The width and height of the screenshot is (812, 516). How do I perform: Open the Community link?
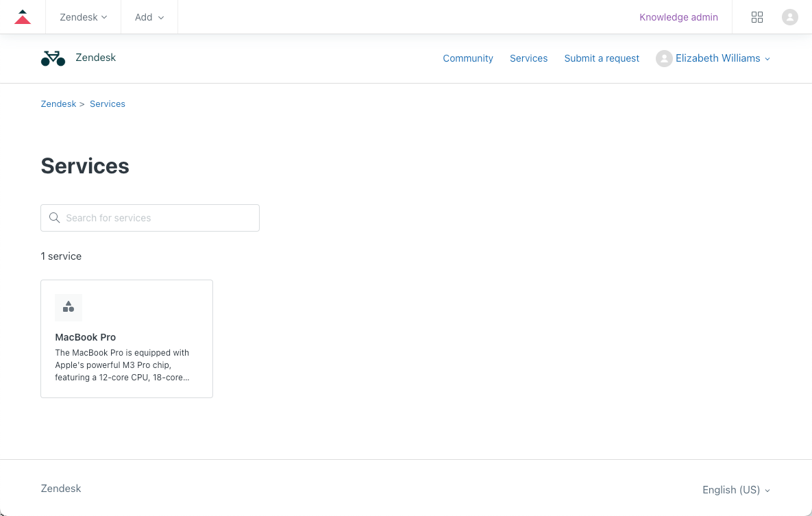467,58
